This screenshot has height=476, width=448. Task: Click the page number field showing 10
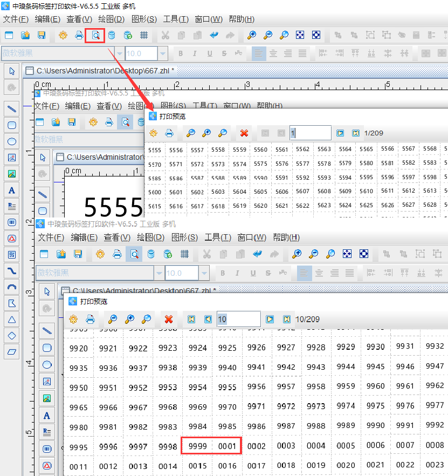(238, 319)
